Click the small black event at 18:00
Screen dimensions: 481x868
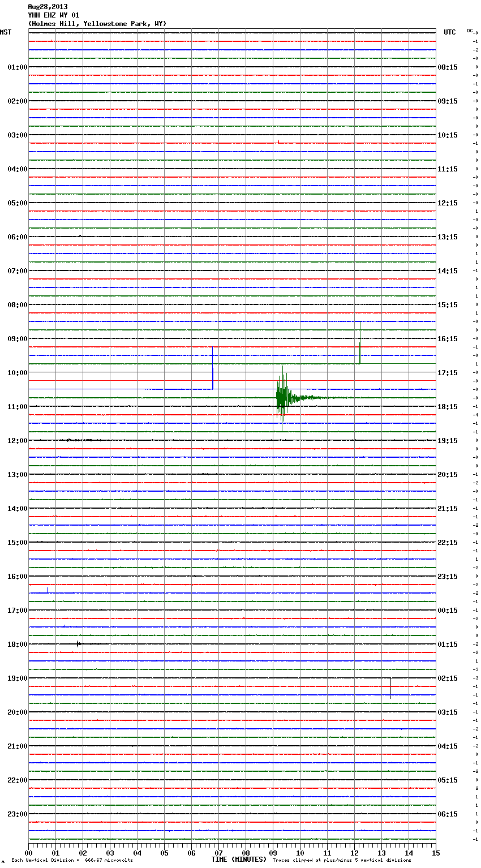[78, 644]
